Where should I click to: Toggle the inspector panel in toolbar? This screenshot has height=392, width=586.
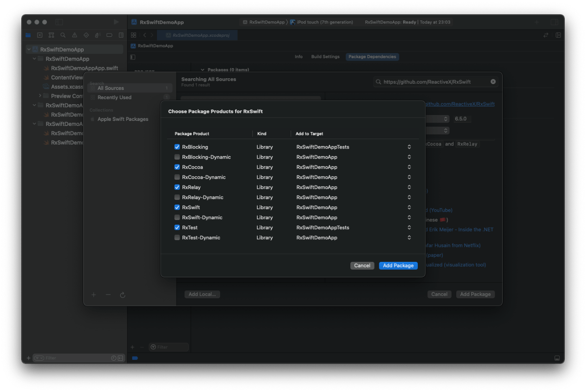pos(555,22)
